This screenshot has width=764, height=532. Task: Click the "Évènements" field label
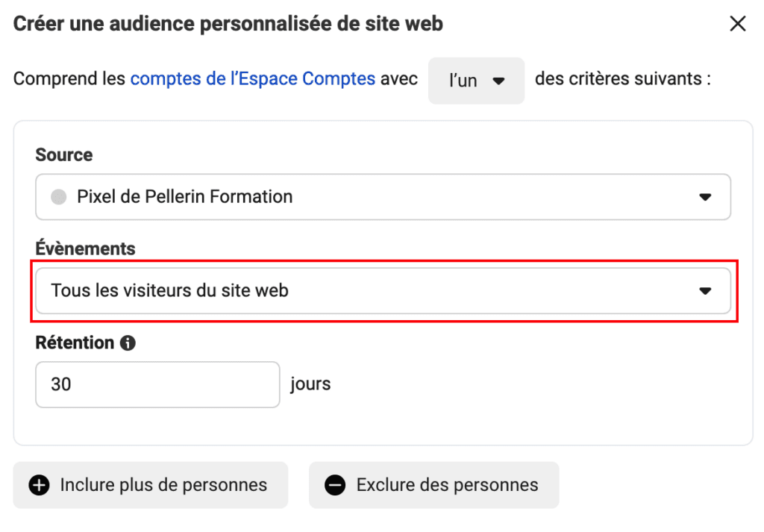[86, 248]
